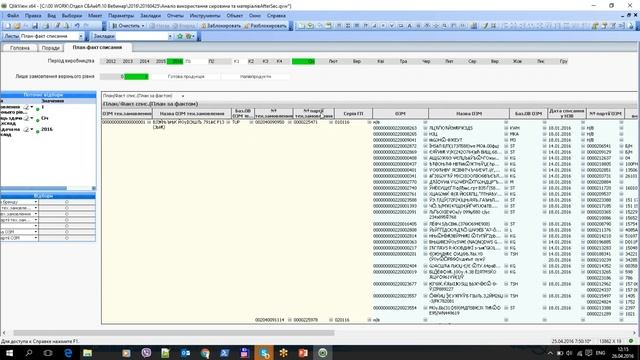Click 'Заблокировать' to lock selections

pos(221,26)
